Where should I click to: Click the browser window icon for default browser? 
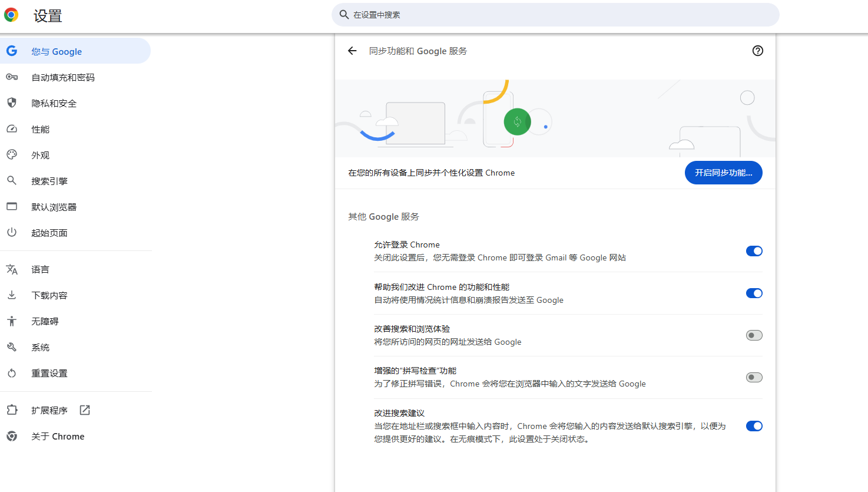click(x=12, y=207)
